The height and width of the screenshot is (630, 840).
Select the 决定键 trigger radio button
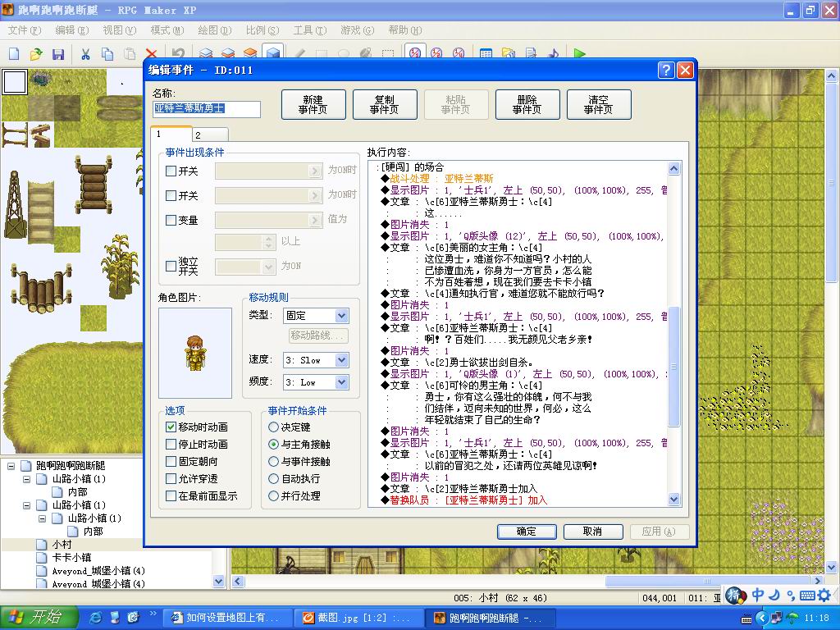(273, 427)
